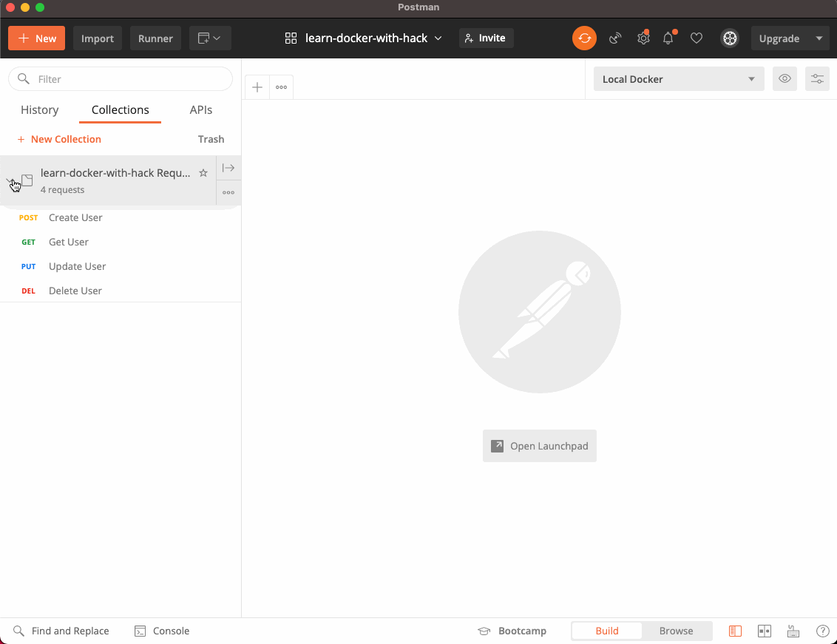Click the '4 requests' text
This screenshot has height=644, width=837.
[x=62, y=190]
